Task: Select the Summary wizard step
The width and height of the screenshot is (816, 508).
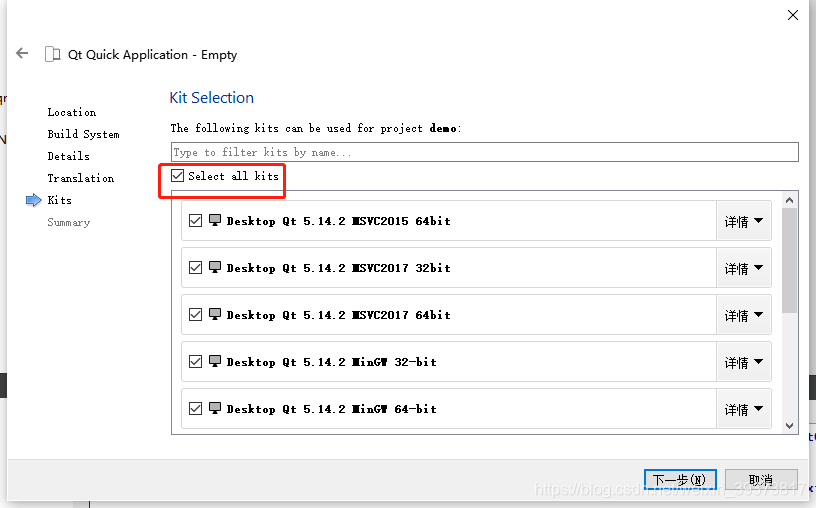Action: pyautogui.click(x=69, y=222)
